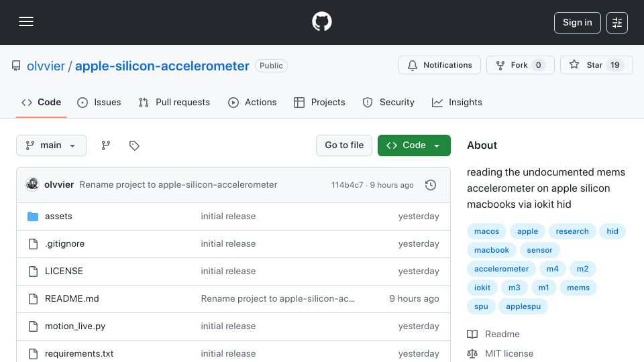Image resolution: width=644 pixels, height=362 pixels.
Task: Open the LICENSE file
Action: point(64,271)
